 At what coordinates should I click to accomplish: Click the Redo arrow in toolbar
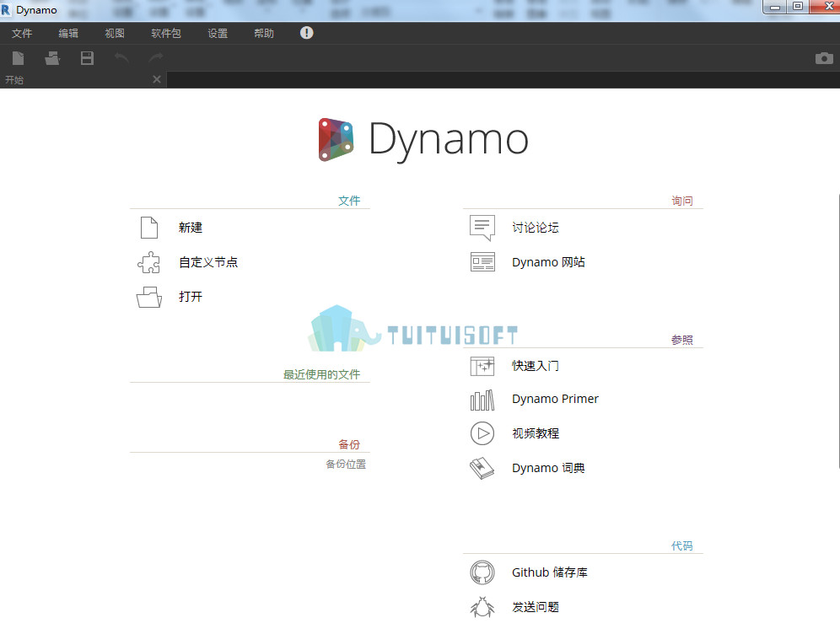pyautogui.click(x=156, y=57)
